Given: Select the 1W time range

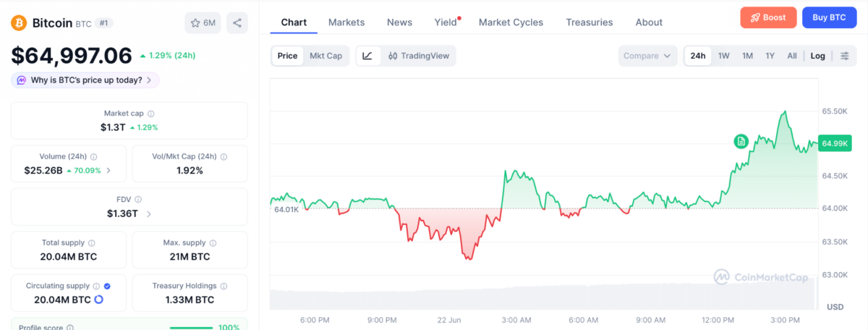Looking at the screenshot, I should [724, 56].
